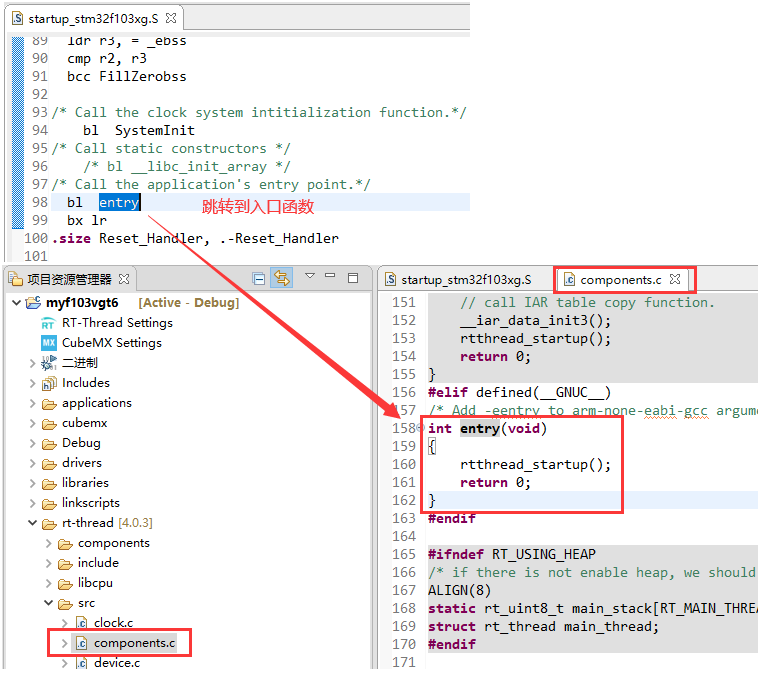Click the RT-Thread Settings RT icon
Image resolution: width=762 pixels, height=681 pixels.
pyautogui.click(x=48, y=323)
